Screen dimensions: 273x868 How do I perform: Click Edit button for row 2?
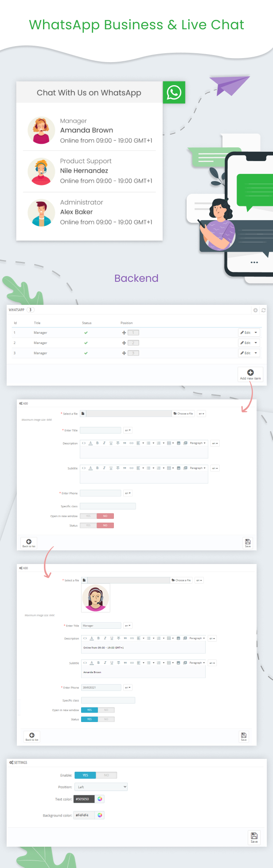click(x=246, y=343)
